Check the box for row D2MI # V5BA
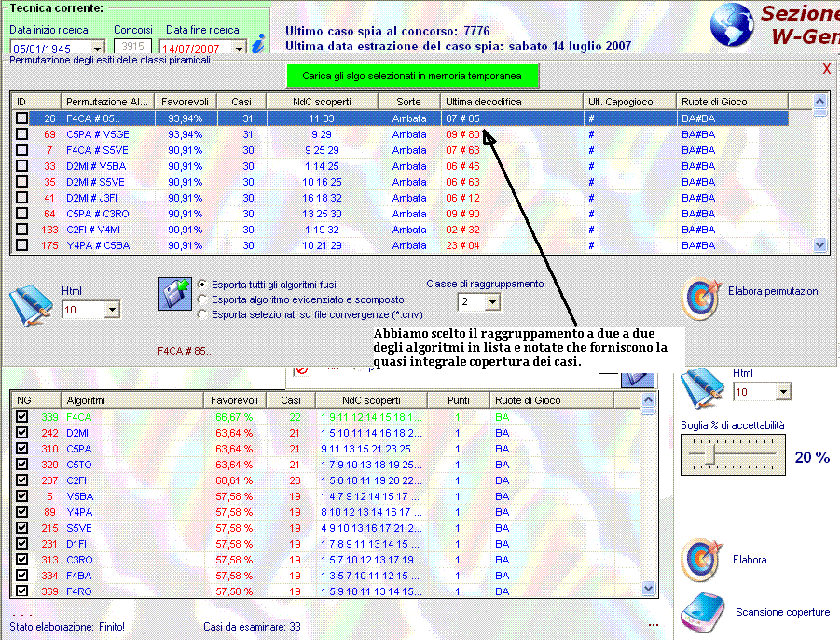Viewport: 840px width, 640px height. [x=22, y=166]
